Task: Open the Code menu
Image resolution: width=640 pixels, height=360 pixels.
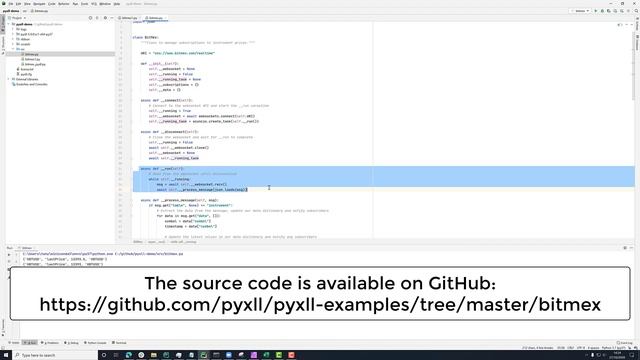Action: (x=52, y=4)
